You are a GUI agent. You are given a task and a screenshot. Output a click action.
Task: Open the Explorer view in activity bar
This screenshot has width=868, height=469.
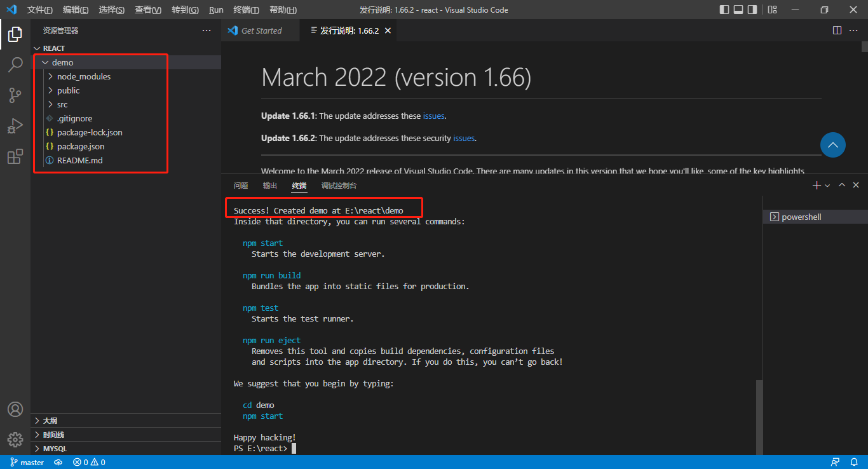pos(15,34)
